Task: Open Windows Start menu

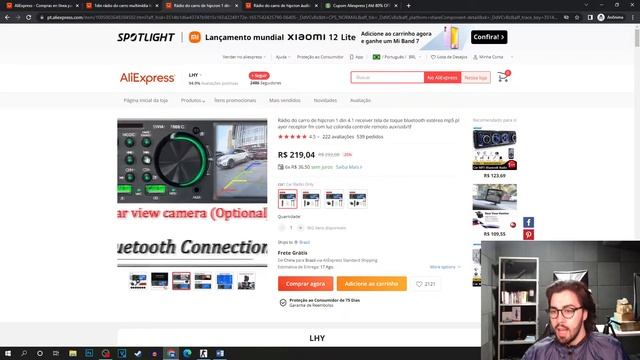Action: pyautogui.click(x=8, y=353)
